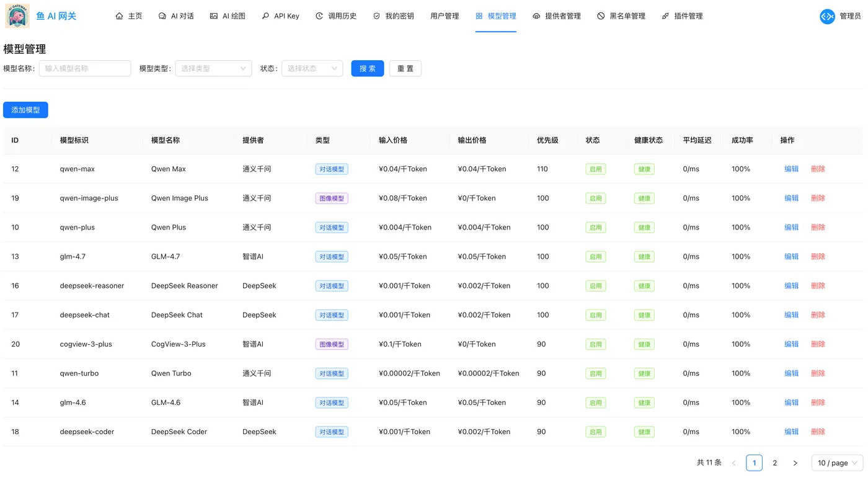Focus the 模型名称 input field
Screen dimensions: 868x480
(85, 68)
